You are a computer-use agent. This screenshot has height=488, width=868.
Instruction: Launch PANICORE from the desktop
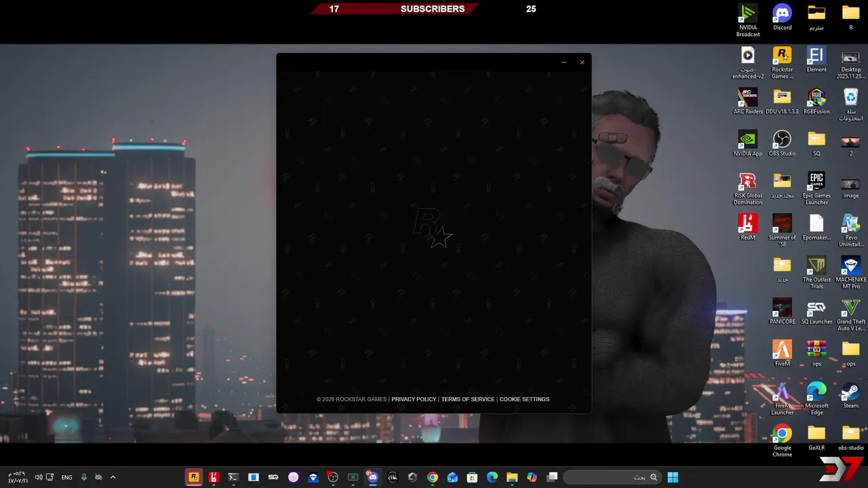coord(782,312)
